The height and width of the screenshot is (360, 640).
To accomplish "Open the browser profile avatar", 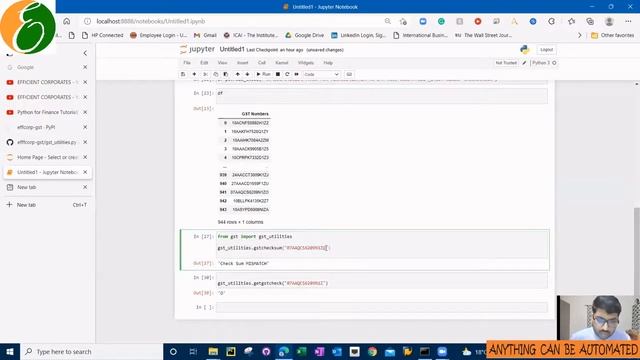I will (609, 21).
